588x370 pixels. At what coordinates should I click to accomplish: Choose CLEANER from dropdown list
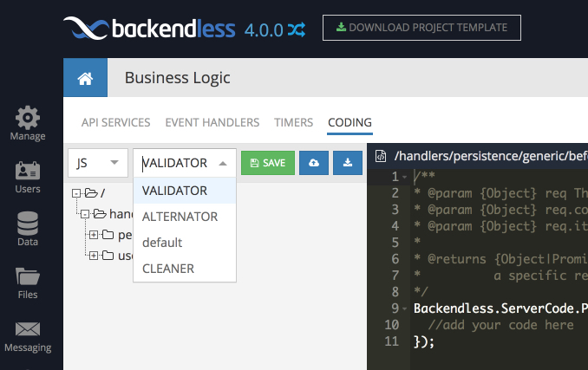tap(185, 269)
